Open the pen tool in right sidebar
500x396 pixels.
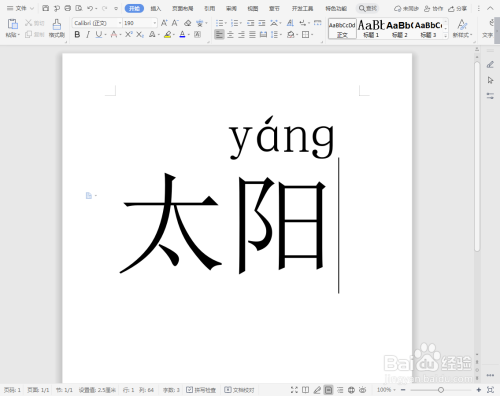click(x=490, y=65)
